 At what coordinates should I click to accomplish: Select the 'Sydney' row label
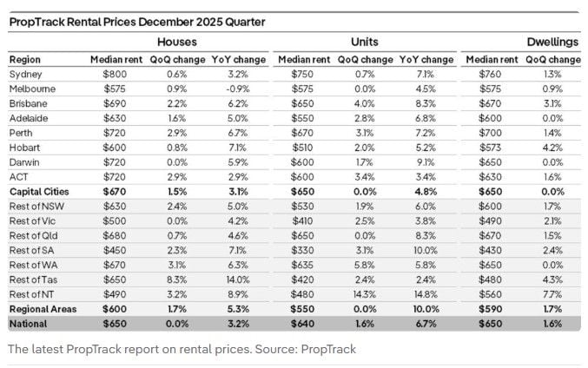pyautogui.click(x=25, y=74)
